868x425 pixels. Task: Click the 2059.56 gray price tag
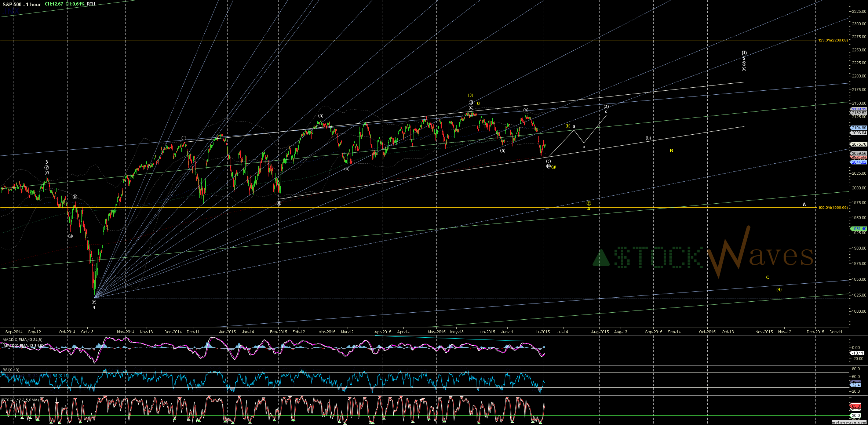point(859,153)
